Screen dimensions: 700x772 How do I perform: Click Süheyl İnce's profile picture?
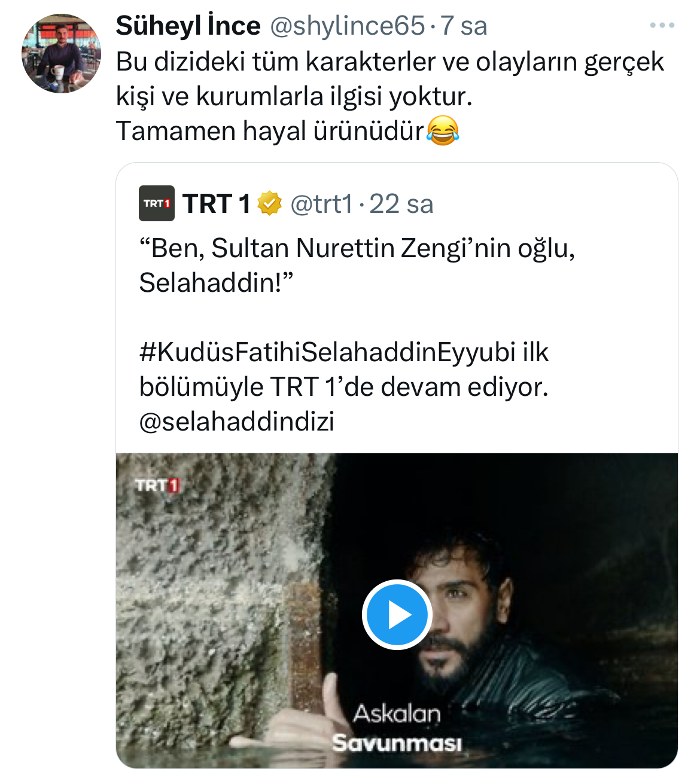61,54
